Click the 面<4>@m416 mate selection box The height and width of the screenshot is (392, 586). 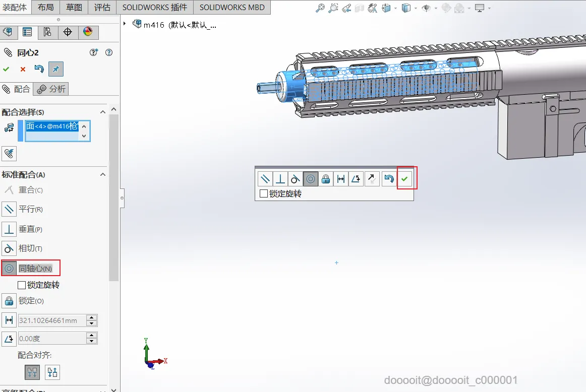point(57,130)
